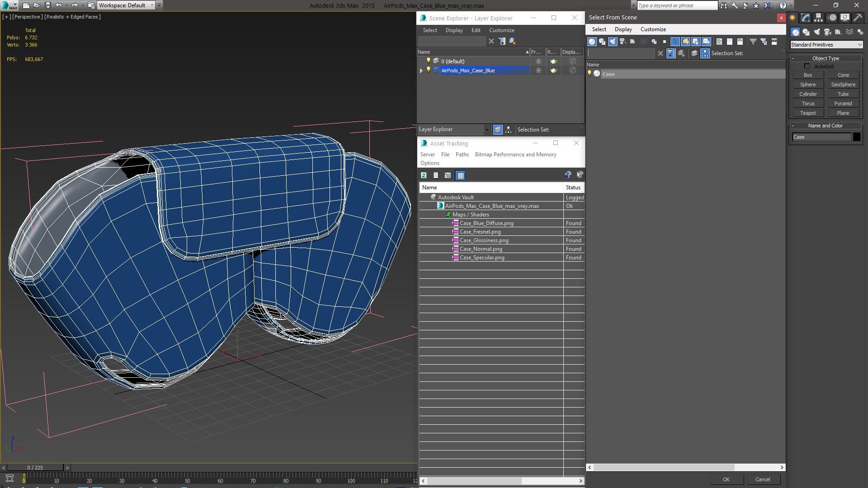Toggle renderable teapot for 0 (default) layer
Viewport: 868px width, 488px height.
point(553,61)
